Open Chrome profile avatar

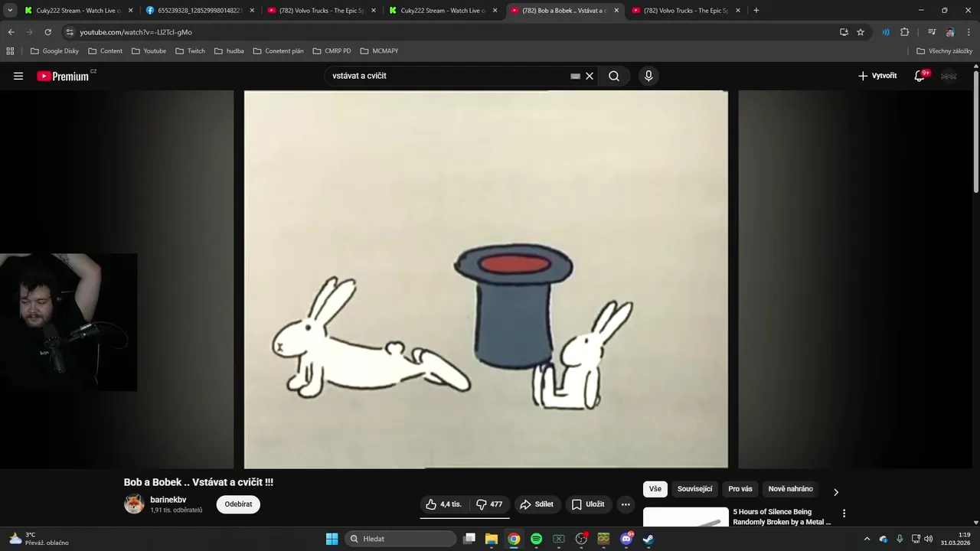[x=950, y=32]
